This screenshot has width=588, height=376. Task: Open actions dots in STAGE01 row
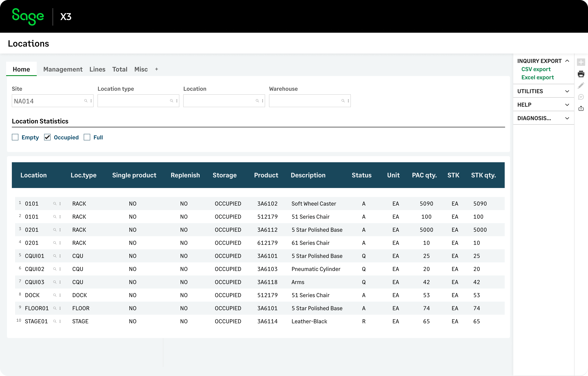point(60,321)
